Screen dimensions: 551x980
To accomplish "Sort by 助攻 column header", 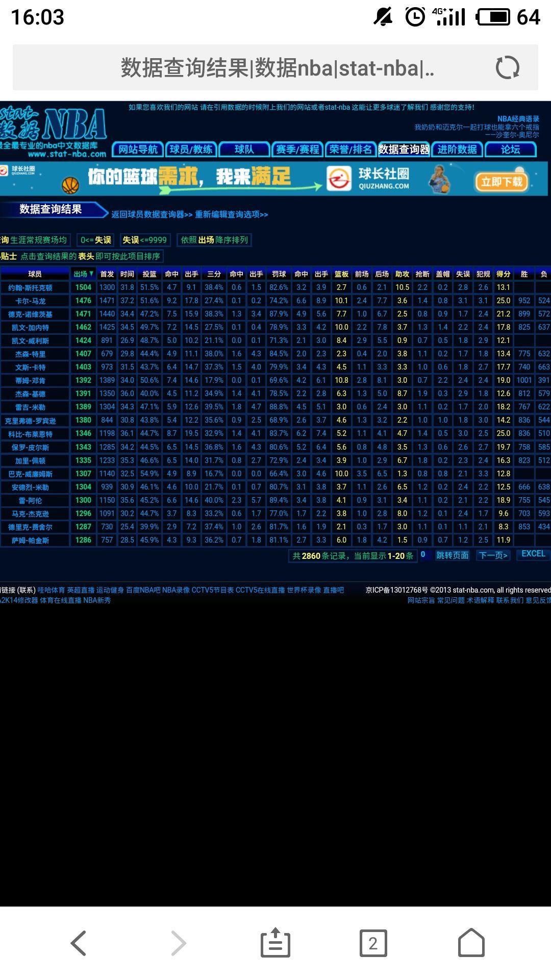I will [x=402, y=274].
